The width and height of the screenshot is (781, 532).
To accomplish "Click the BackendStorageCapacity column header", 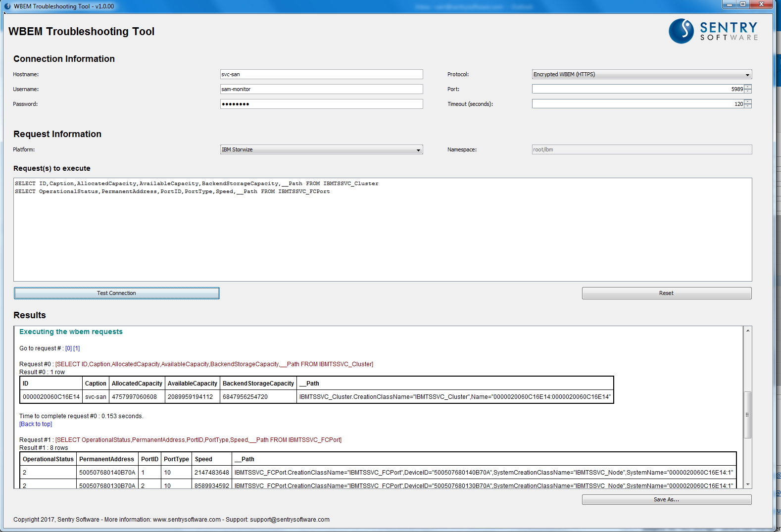I will pos(258,384).
